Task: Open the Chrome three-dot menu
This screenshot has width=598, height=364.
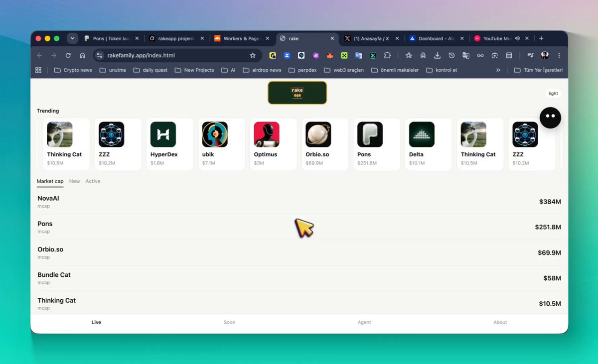Action: click(559, 55)
